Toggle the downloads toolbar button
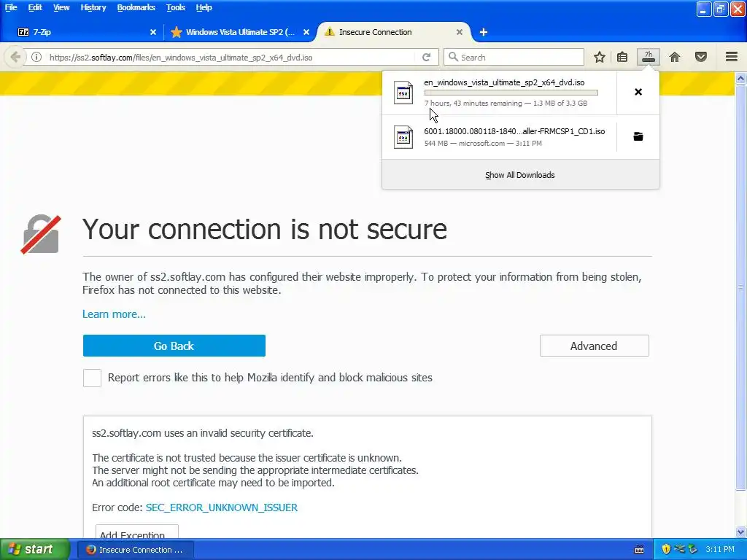Viewport: 747px width, 560px height. [649, 57]
